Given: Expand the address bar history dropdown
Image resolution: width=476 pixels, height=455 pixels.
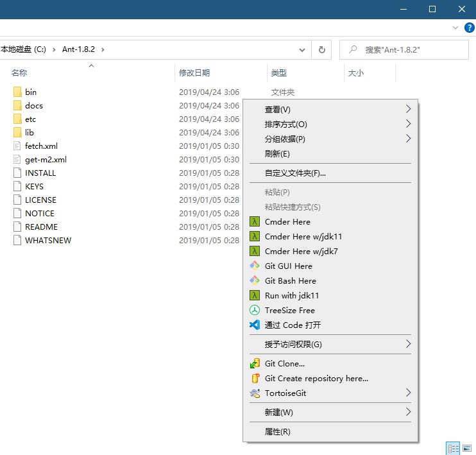Looking at the screenshot, I should click(302, 49).
